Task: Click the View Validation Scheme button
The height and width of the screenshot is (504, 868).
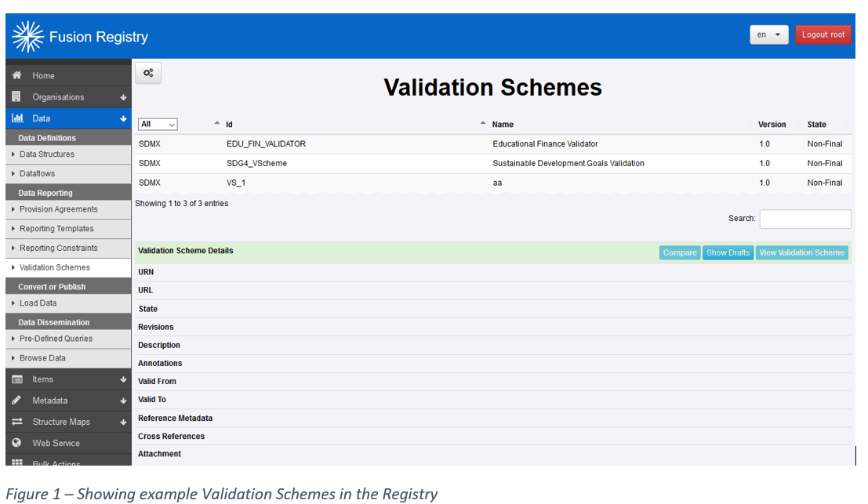Action: tap(801, 252)
